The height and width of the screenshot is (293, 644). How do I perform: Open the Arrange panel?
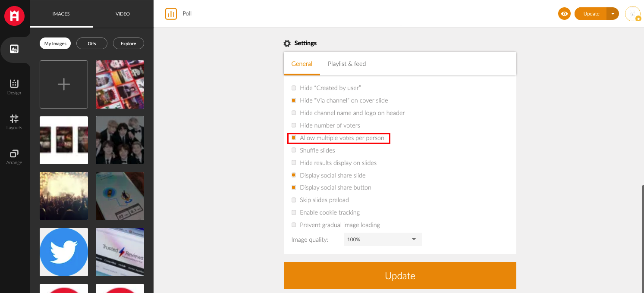(14, 156)
